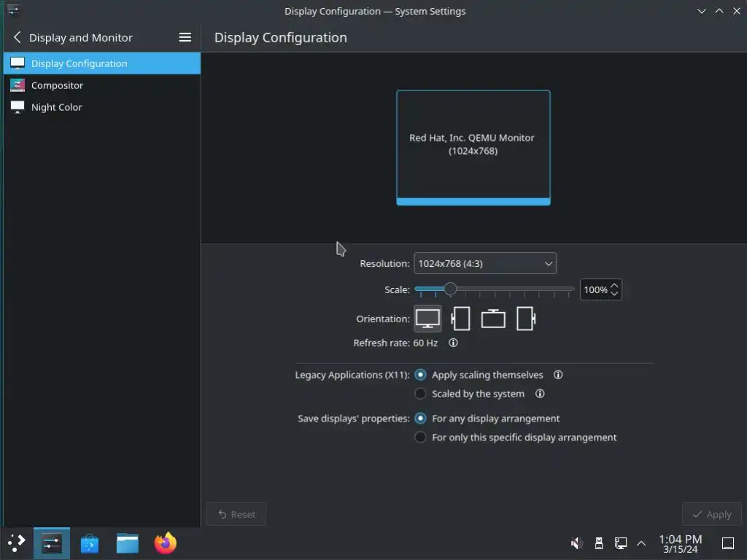
Task: Select For only this specific display arrangement
Action: click(x=516, y=437)
